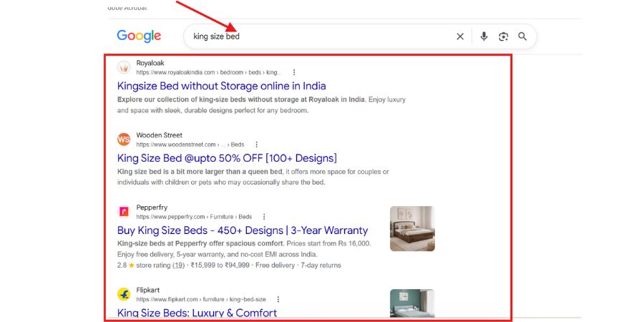Image resolution: width=644 pixels, height=322 pixels.
Task: Clear the search box with X
Action: pos(460,36)
